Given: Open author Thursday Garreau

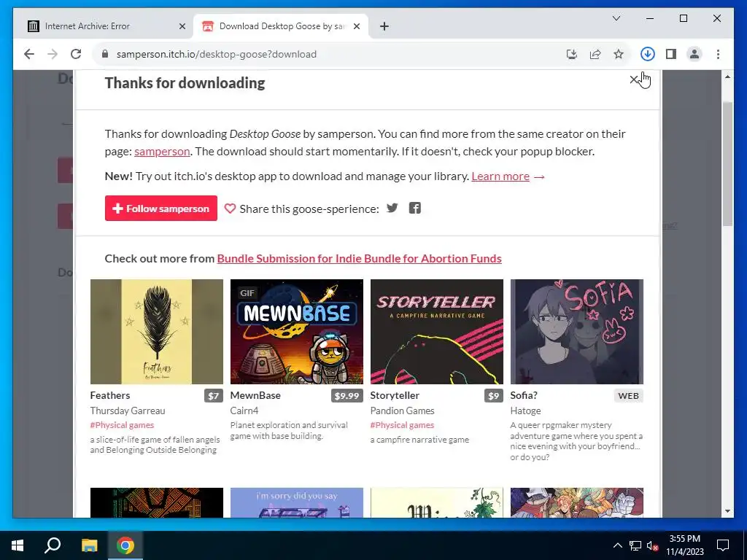Looking at the screenshot, I should point(128,411).
